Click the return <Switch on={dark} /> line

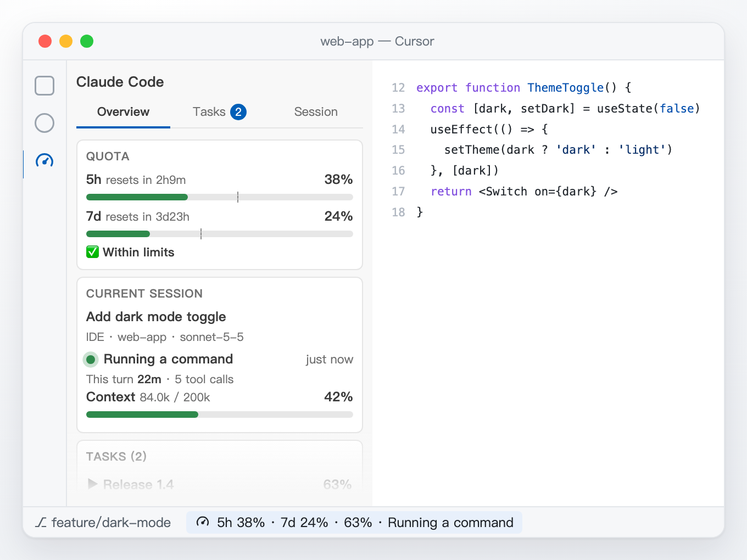524,192
